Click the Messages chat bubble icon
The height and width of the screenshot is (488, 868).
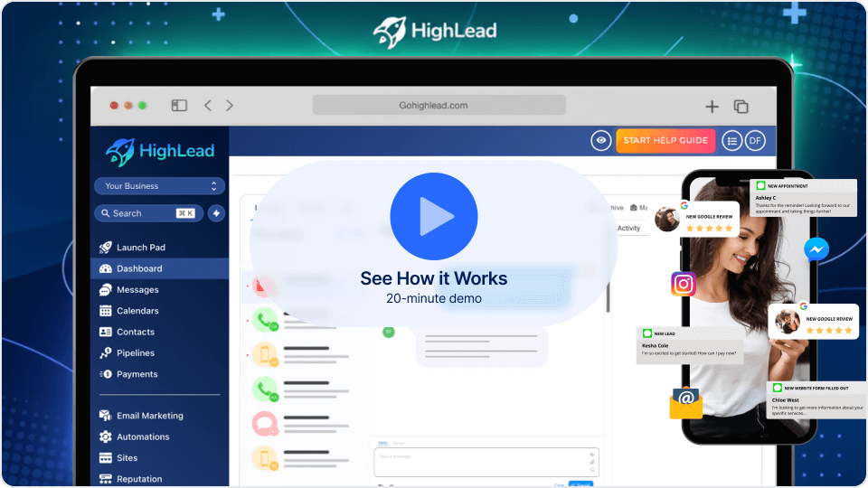105,289
